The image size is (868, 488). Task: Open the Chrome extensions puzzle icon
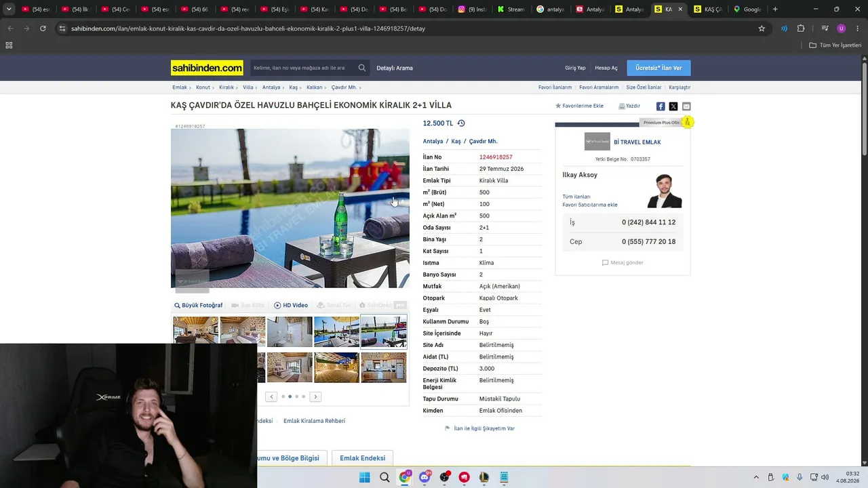pyautogui.click(x=801, y=28)
